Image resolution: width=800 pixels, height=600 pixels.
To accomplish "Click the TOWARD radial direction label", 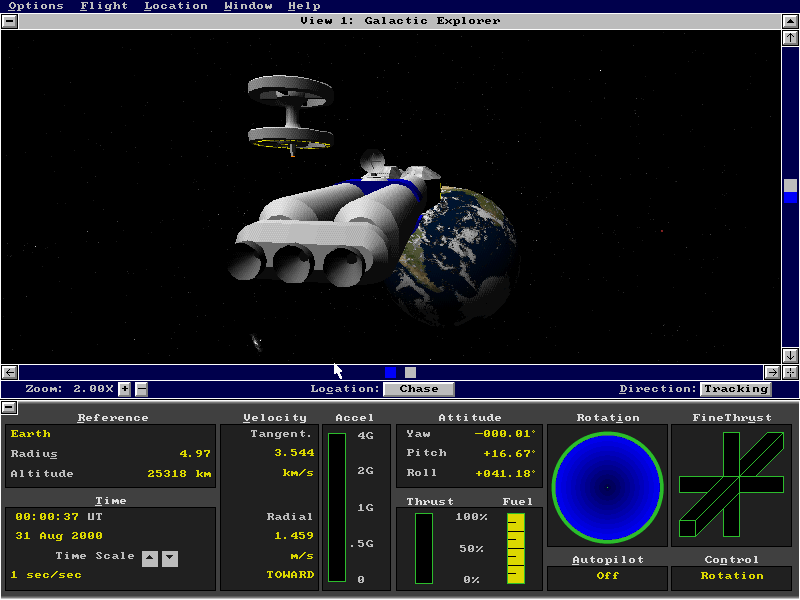I will click(290, 575).
